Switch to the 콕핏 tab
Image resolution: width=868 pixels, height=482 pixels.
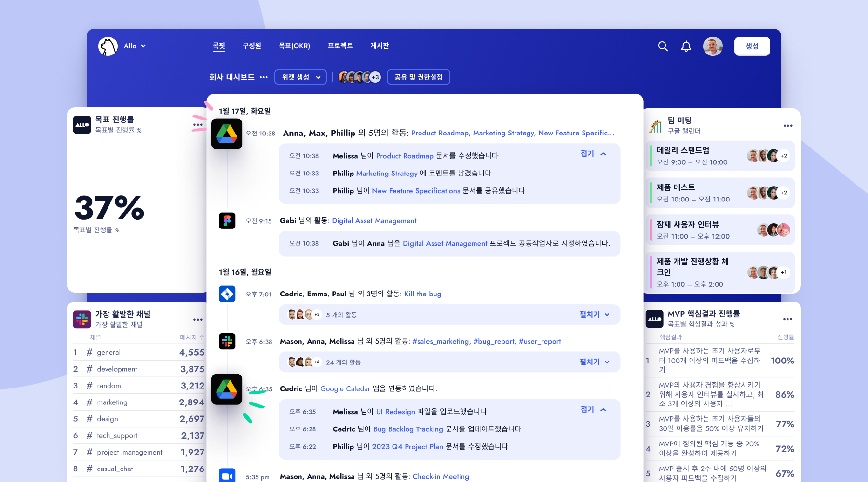click(x=219, y=46)
